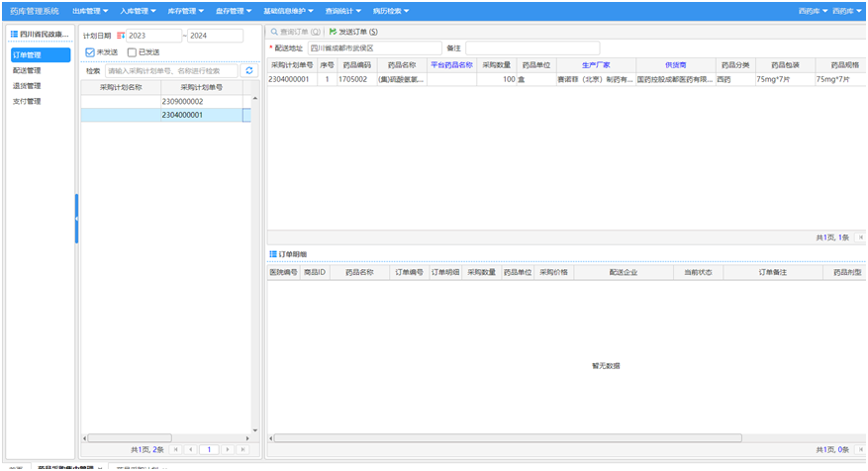Viewport: 868px width, 471px height.
Task: Click the 采购价格 column header
Action: tap(553, 272)
